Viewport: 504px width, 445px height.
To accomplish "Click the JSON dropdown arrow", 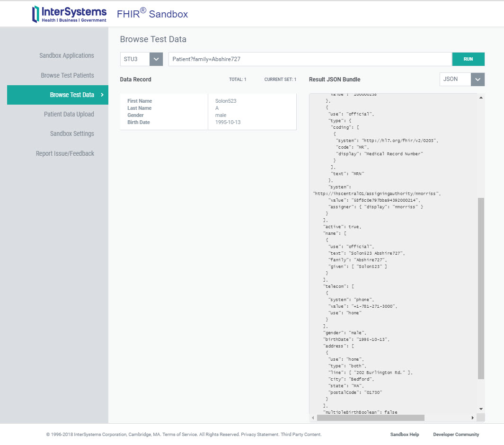I will pyautogui.click(x=477, y=80).
